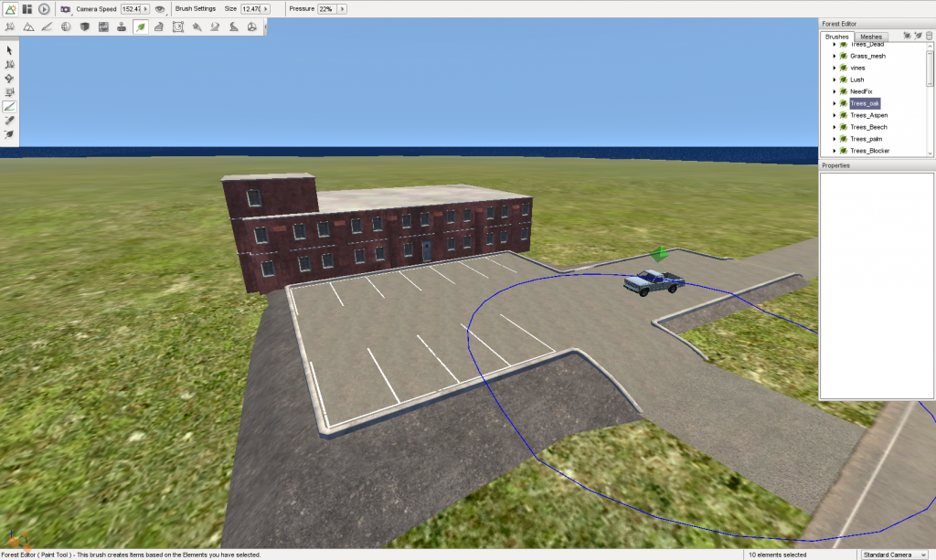Expand the Trees_palm brush group
Screen dimensions: 936x560
click(835, 139)
